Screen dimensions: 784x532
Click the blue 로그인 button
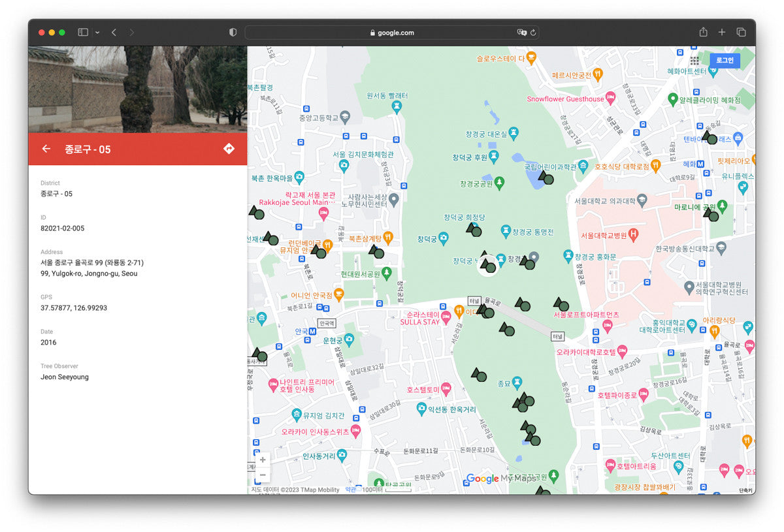725,60
